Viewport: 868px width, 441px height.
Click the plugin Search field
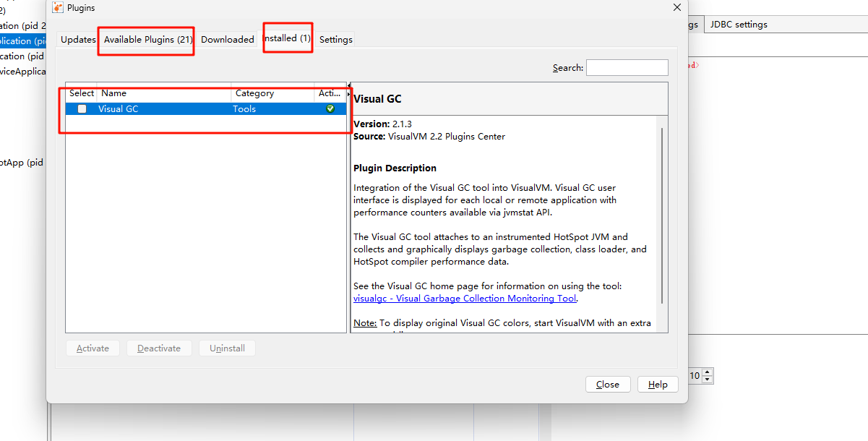(x=627, y=67)
